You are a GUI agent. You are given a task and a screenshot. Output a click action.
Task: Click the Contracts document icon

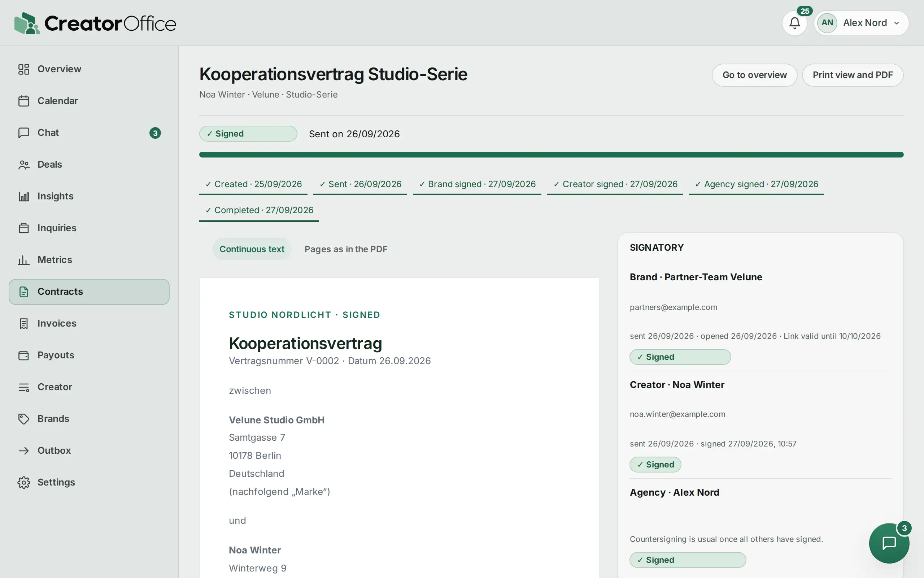(x=24, y=292)
